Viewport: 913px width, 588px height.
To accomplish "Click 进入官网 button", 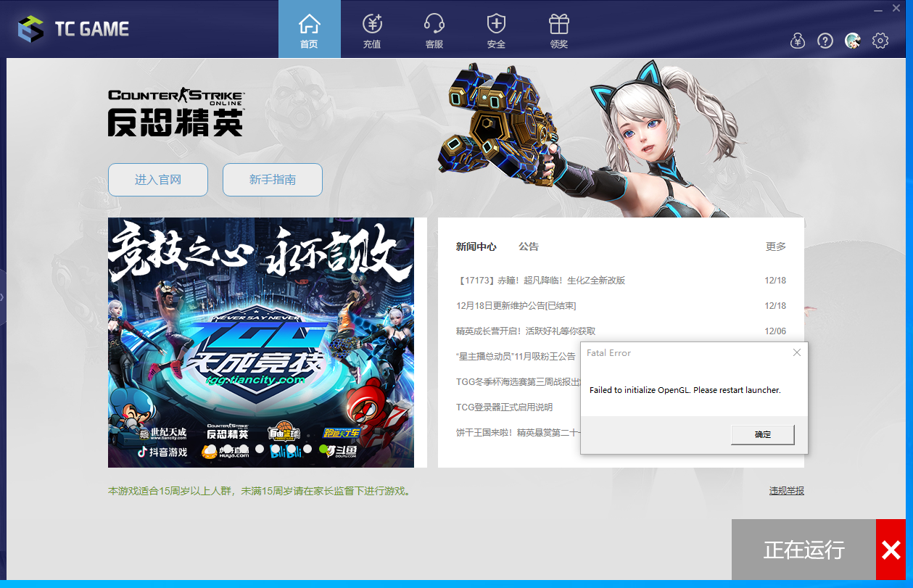I will tap(158, 180).
